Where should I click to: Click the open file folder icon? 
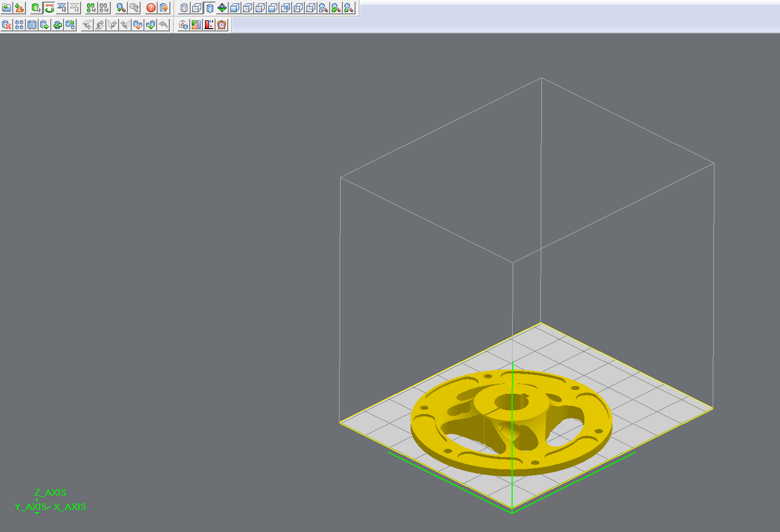7,8
